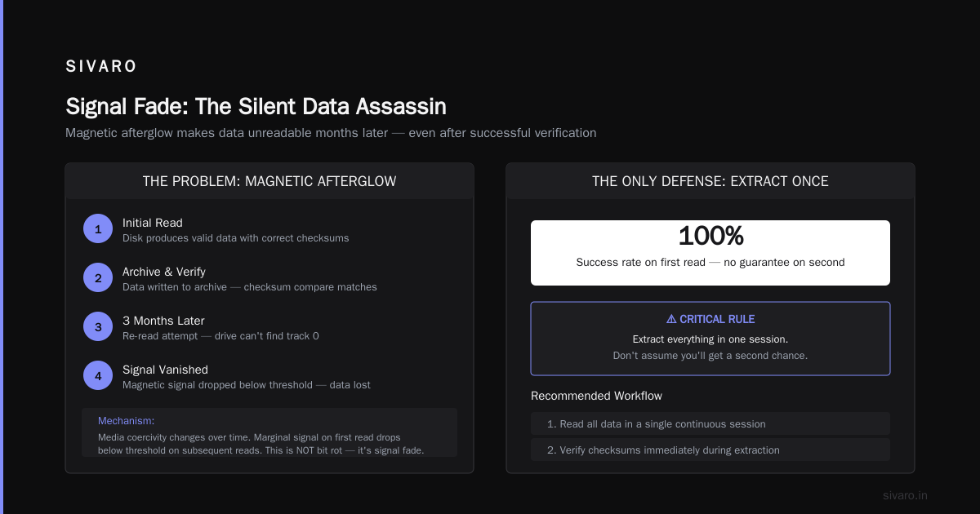Click the "3 Months Later" step title

click(163, 321)
